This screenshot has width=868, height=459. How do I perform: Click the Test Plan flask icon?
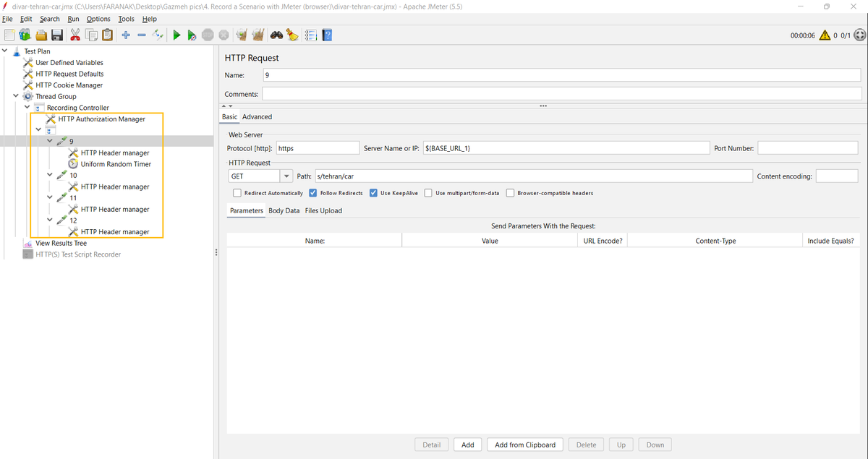[17, 51]
